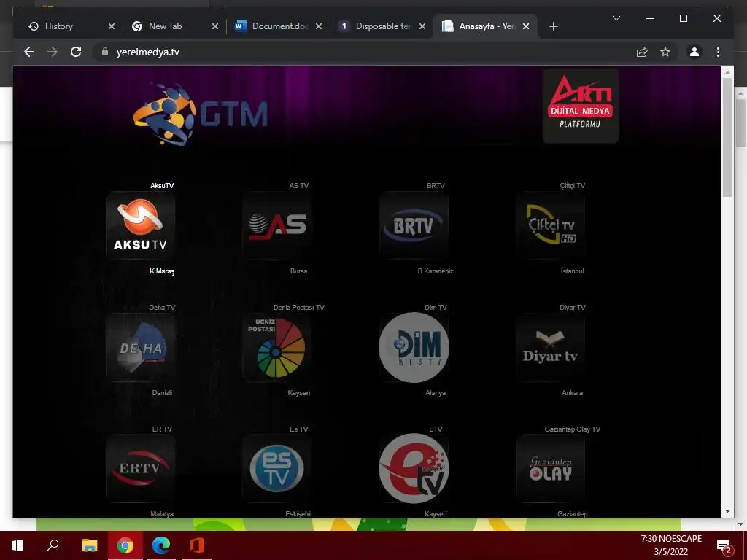Screen dimensions: 747x560
Task: Share this page using share icon
Action: 642,52
